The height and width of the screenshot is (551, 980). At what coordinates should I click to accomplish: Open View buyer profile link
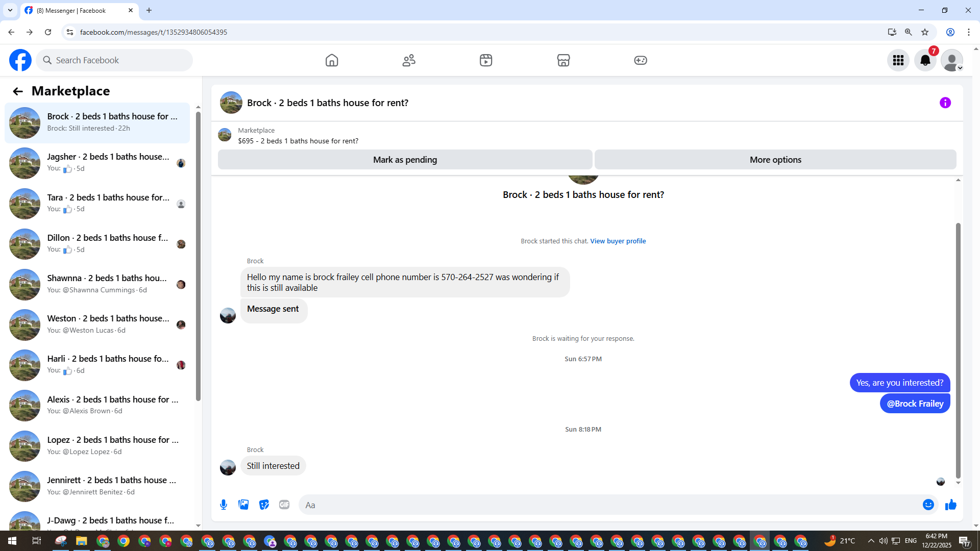tap(618, 241)
